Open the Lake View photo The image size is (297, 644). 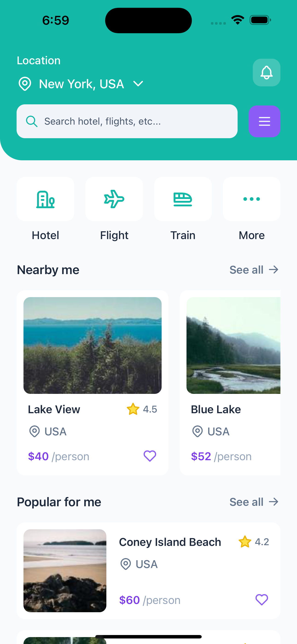pyautogui.click(x=93, y=345)
